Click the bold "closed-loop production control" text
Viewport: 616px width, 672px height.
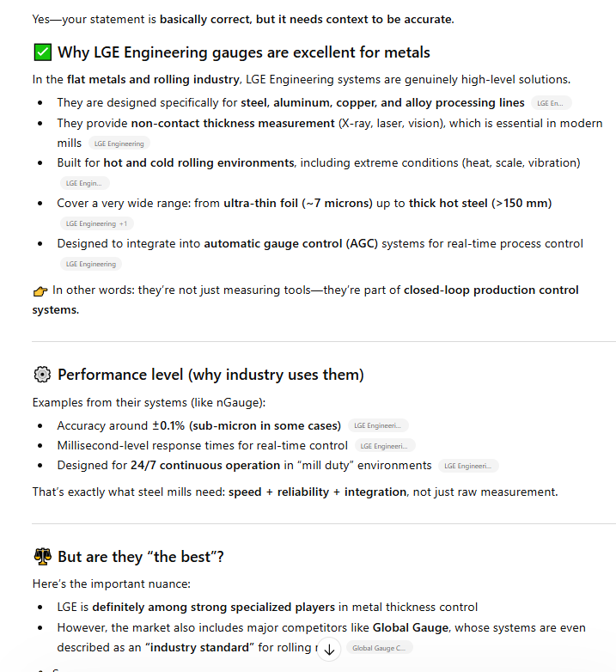tap(491, 290)
